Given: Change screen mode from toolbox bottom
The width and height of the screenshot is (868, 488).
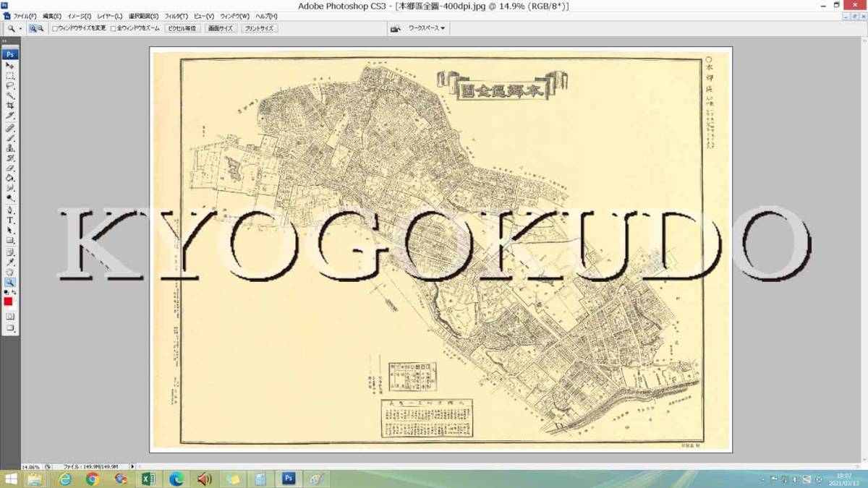Looking at the screenshot, I should 10,328.
